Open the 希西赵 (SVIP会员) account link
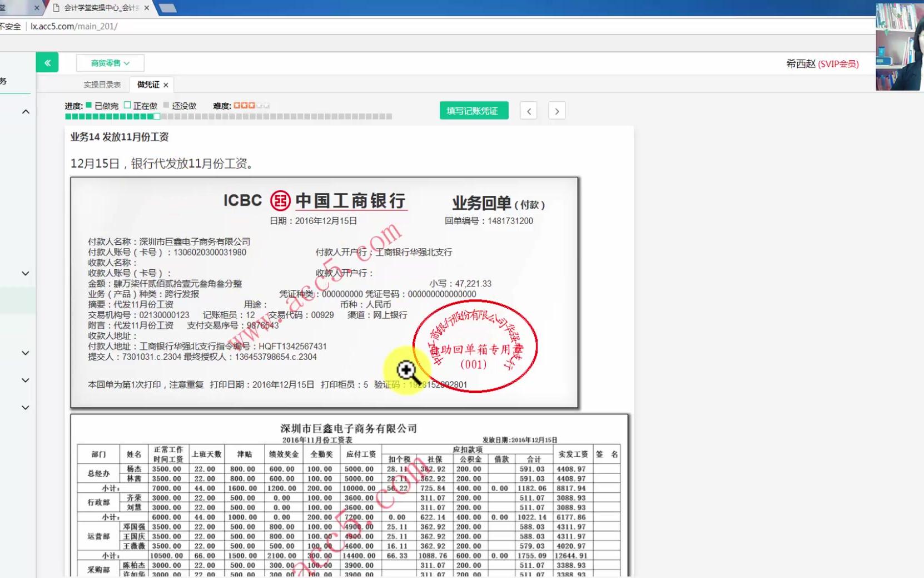 pyautogui.click(x=821, y=63)
